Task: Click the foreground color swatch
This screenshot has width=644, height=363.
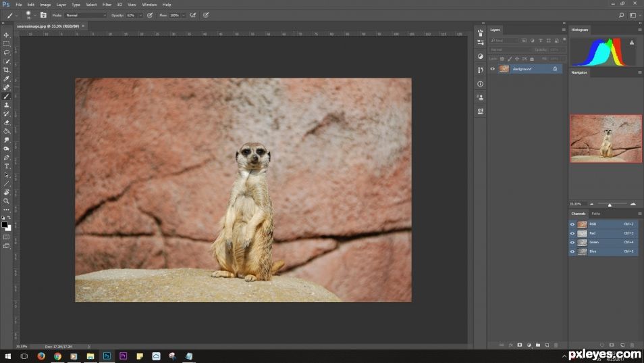Action: (4, 224)
